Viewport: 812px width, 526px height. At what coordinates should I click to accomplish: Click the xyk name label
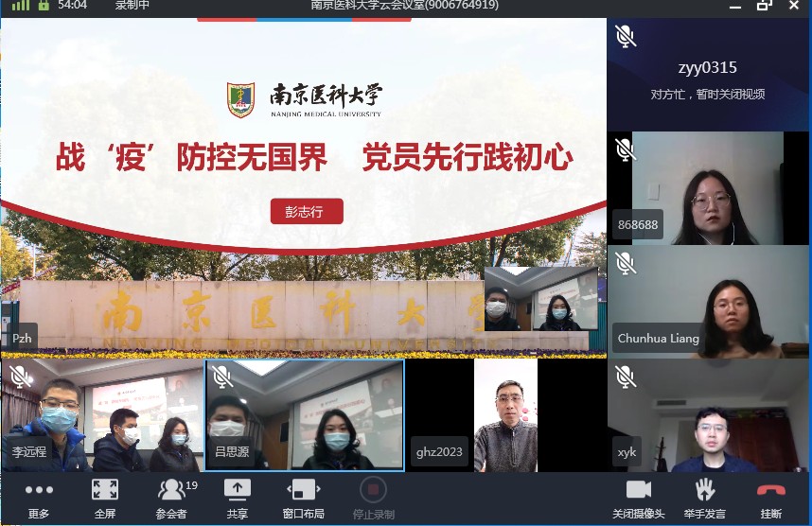tap(627, 452)
